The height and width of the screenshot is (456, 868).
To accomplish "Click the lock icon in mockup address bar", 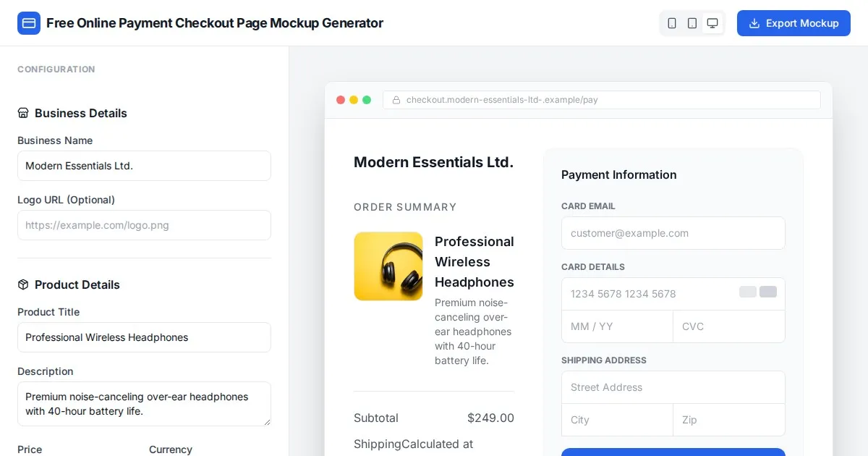I will (x=396, y=100).
